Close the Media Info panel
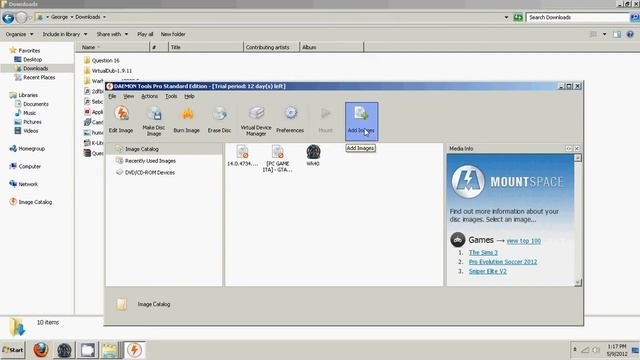The image size is (640, 360). [x=577, y=149]
